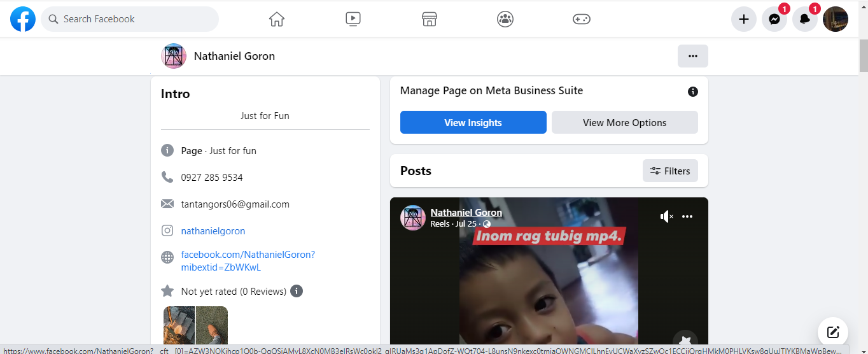This screenshot has height=354, width=868.
Task: Open the reel post three-dots menu
Action: point(687,216)
